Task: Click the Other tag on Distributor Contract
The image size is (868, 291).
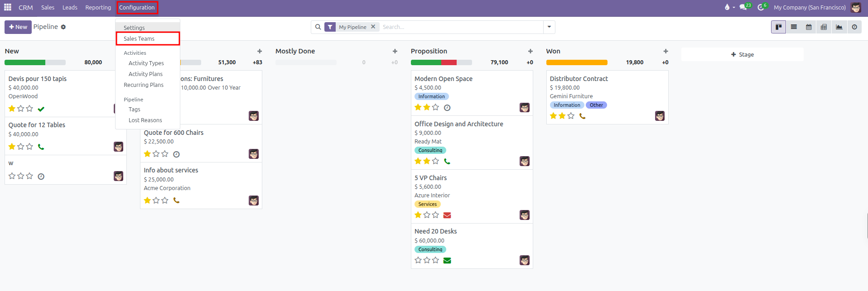Action: coord(596,105)
